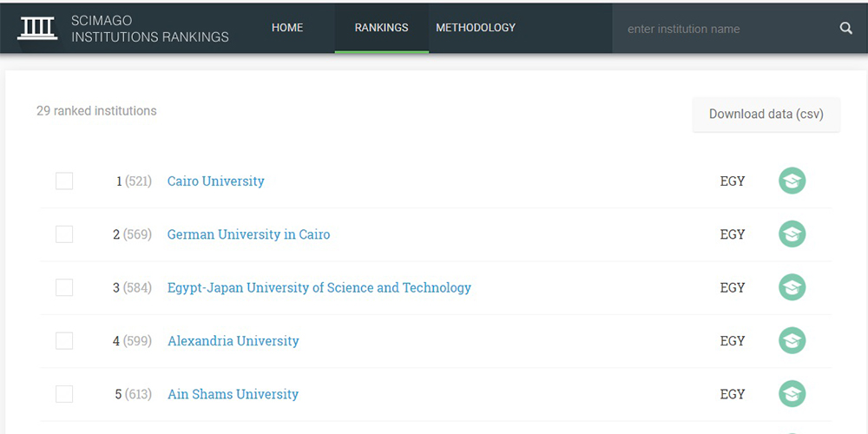The image size is (868, 434).
Task: Check the box beside Ain Shams University
Action: (x=64, y=393)
